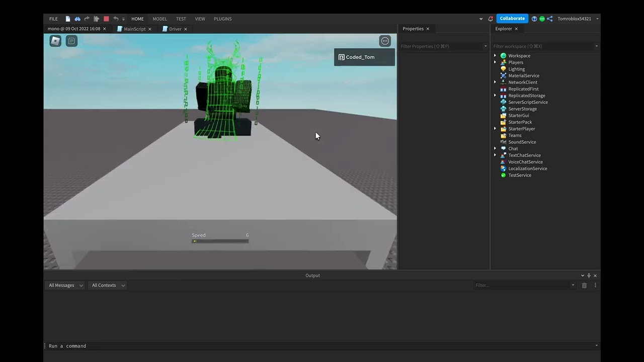This screenshot has height=362, width=644.
Task: Click the redo arrow icon
Action: [87, 19]
